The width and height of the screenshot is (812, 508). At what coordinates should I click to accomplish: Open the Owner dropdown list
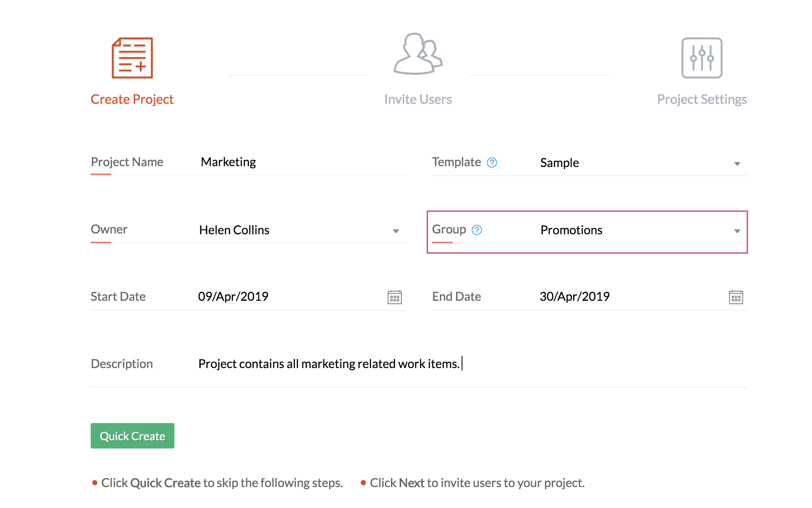396,231
